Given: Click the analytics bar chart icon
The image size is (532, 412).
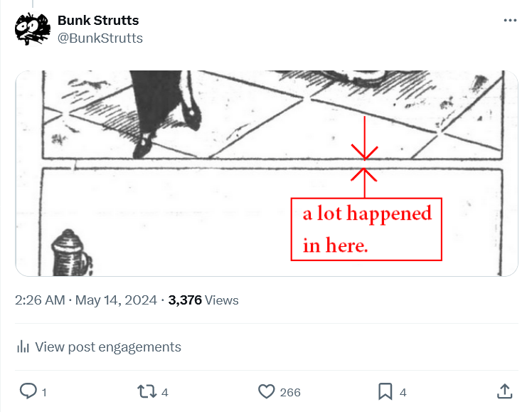Looking at the screenshot, I should click(x=23, y=347).
